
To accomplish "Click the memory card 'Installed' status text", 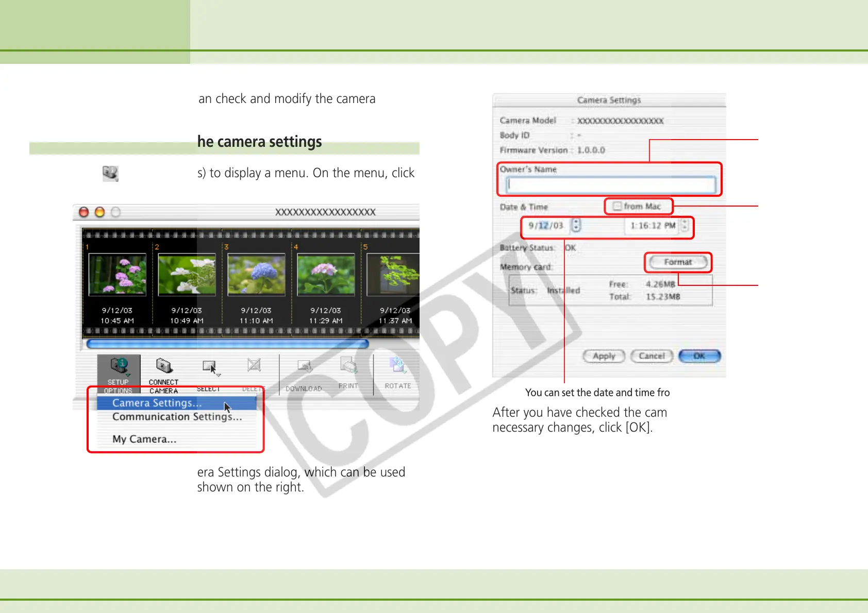I will pyautogui.click(x=563, y=291).
